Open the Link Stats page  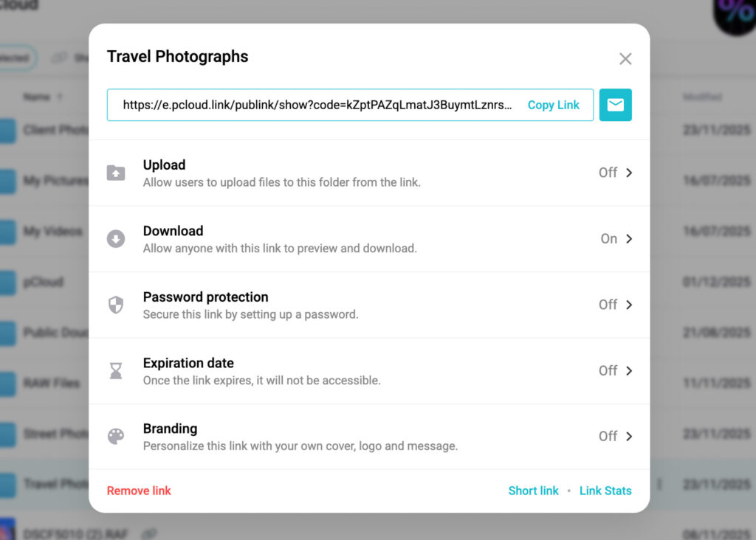[605, 490]
